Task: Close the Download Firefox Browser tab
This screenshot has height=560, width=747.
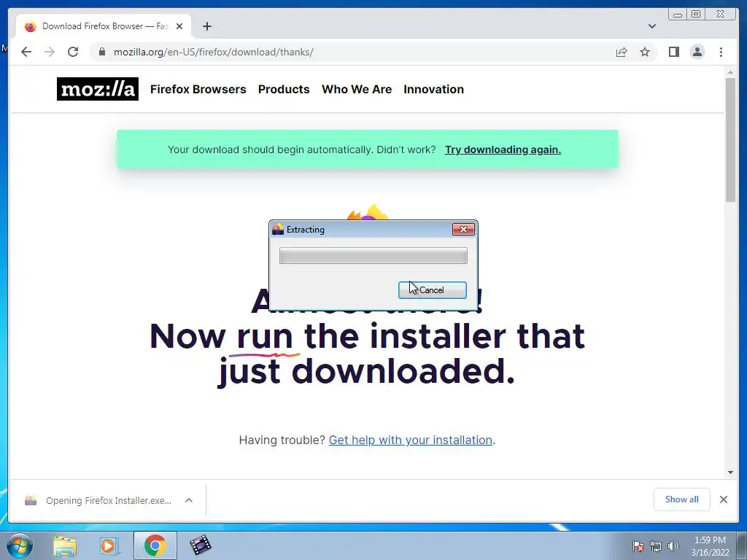Action: pos(179,26)
